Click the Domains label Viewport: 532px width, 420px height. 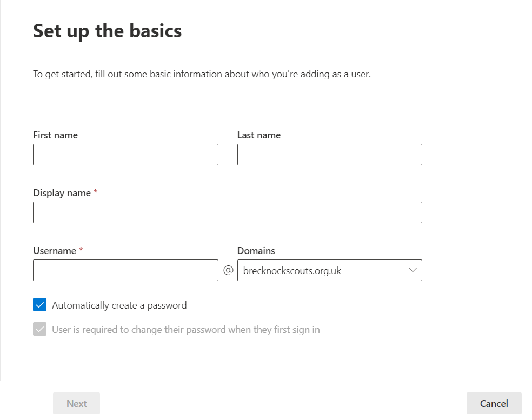tap(256, 251)
